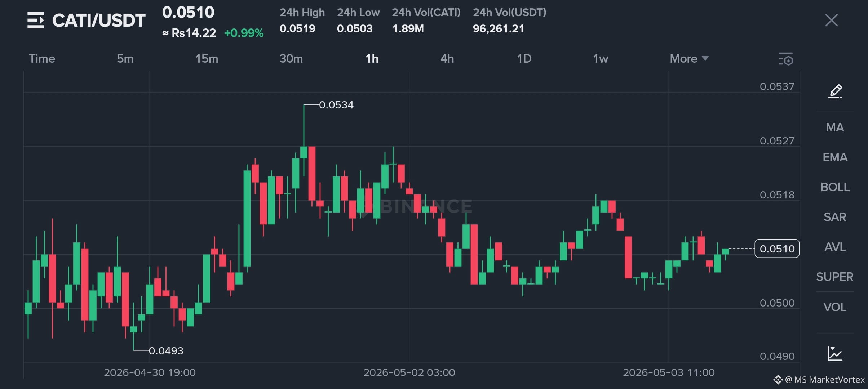Open the trading pair list menu icon
Image resolution: width=868 pixels, height=389 pixels.
[36, 20]
